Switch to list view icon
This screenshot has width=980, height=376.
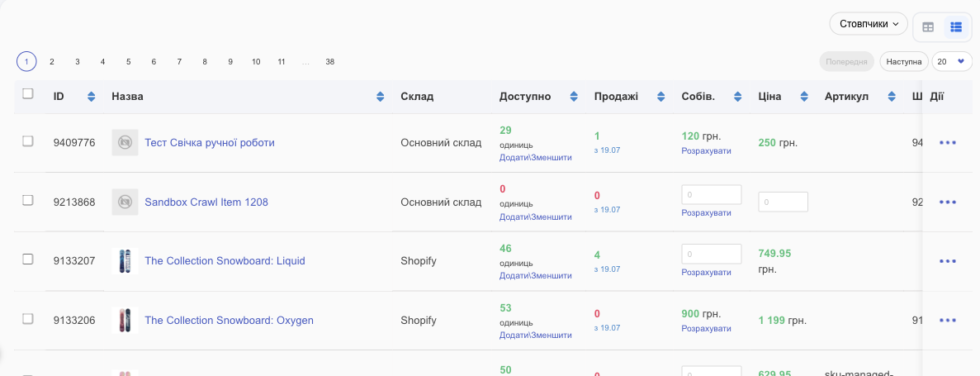(x=955, y=27)
